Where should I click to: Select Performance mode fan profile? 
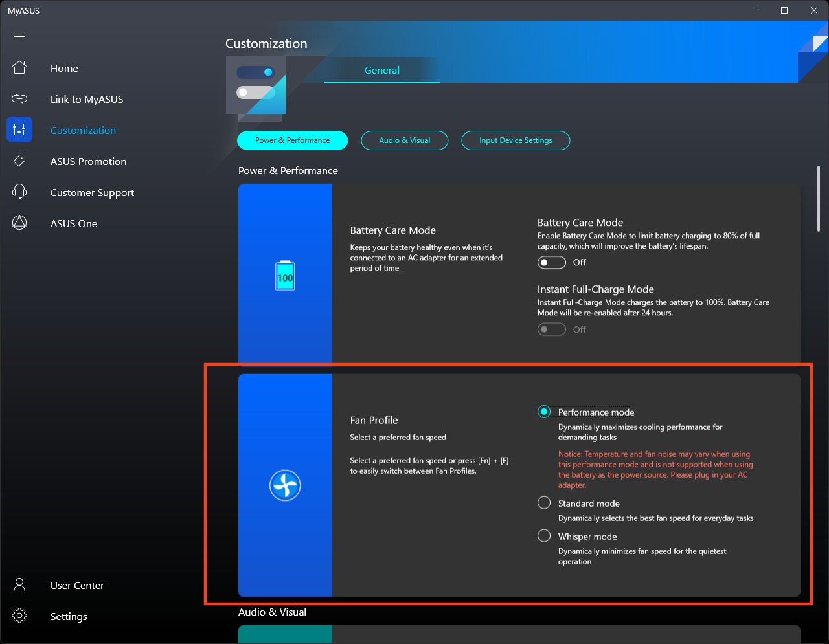coord(544,412)
